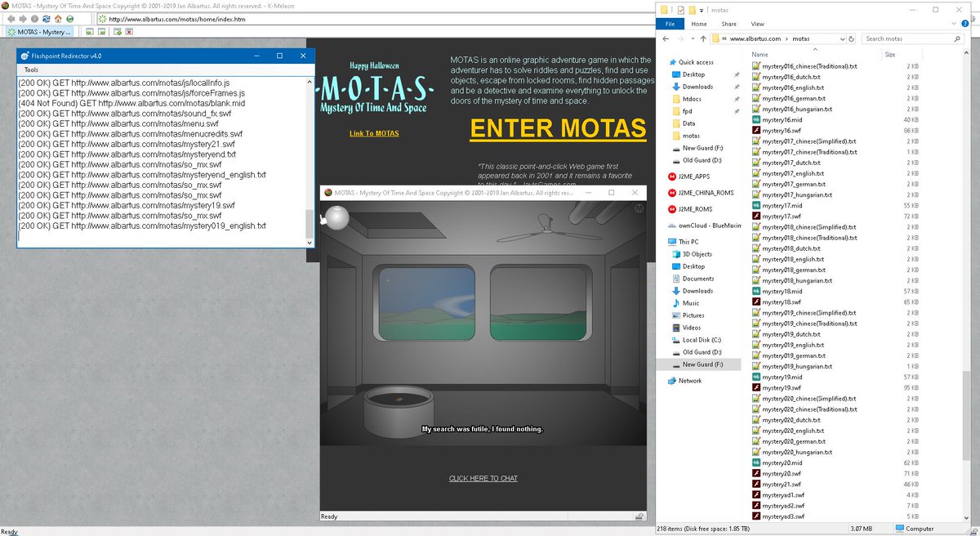Expand address bar history dropdown in Explorer
The width and height of the screenshot is (980, 536).
click(x=841, y=38)
